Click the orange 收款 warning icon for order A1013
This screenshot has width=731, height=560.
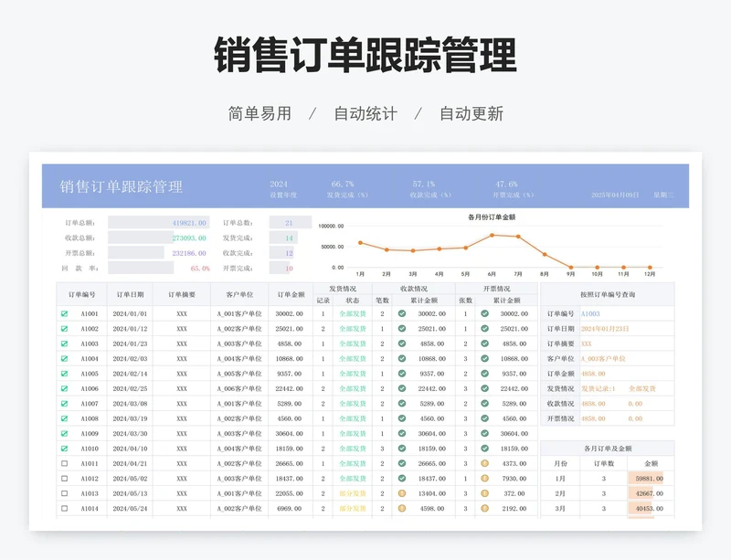tap(402, 493)
